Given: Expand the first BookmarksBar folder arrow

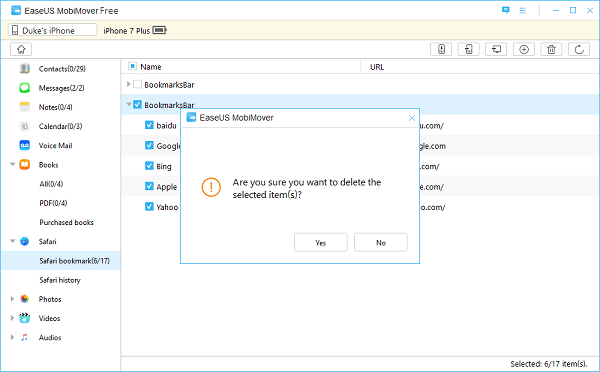Looking at the screenshot, I should pos(129,84).
